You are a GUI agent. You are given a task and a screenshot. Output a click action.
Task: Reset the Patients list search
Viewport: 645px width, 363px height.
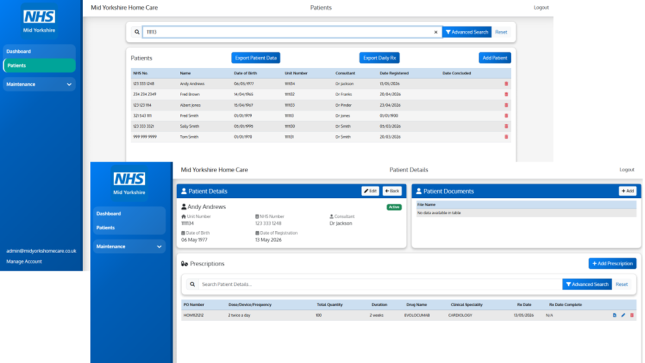501,32
